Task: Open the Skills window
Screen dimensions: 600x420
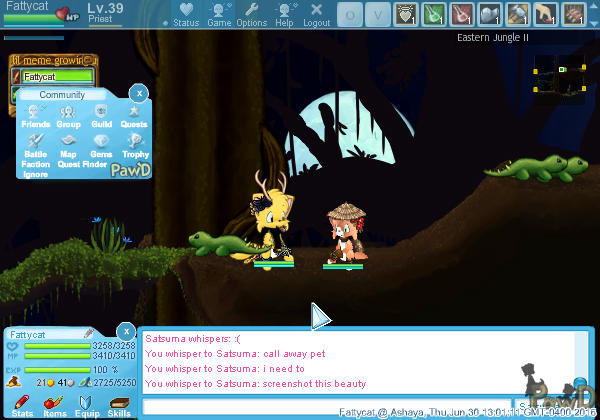Action: [119, 405]
